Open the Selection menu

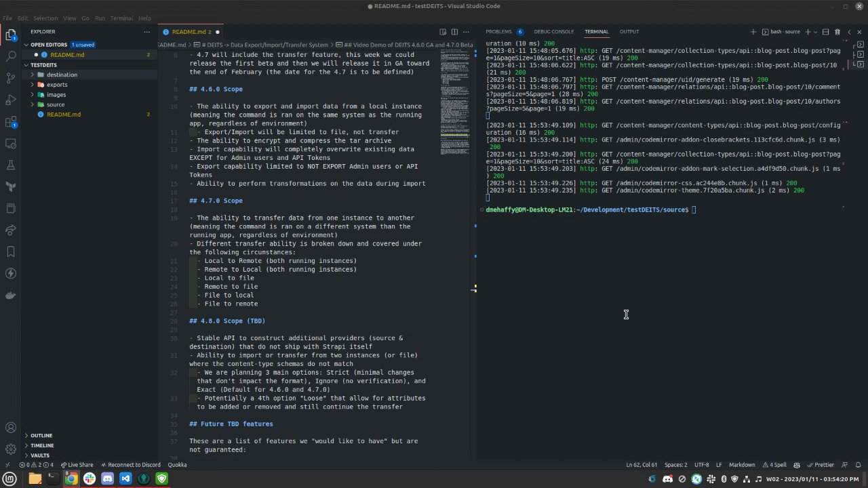pos(45,18)
